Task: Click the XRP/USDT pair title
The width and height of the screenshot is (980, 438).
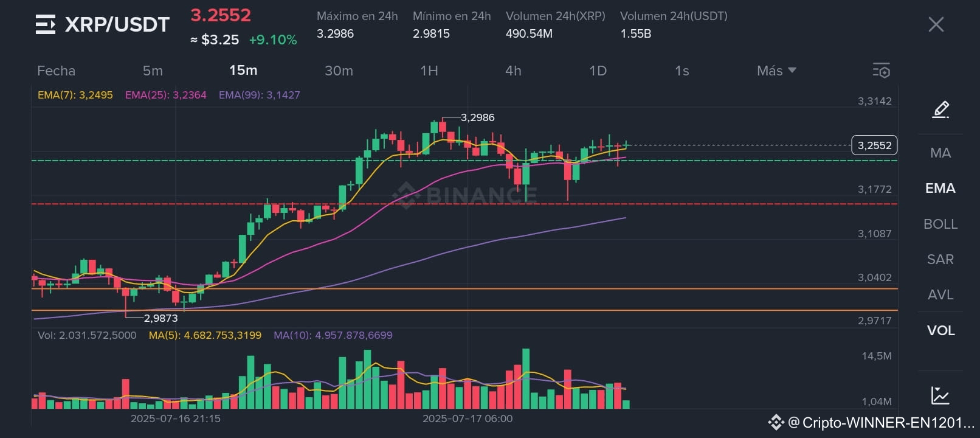Action: click(117, 24)
